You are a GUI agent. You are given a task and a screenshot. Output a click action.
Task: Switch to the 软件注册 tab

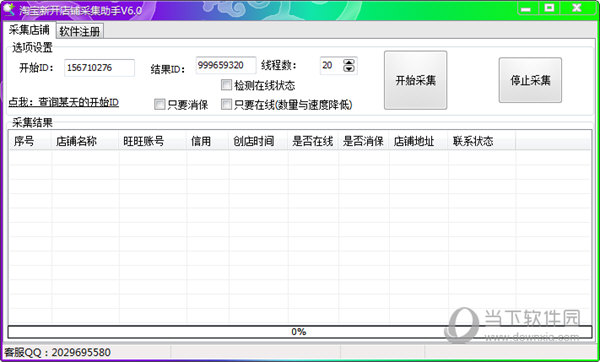80,31
